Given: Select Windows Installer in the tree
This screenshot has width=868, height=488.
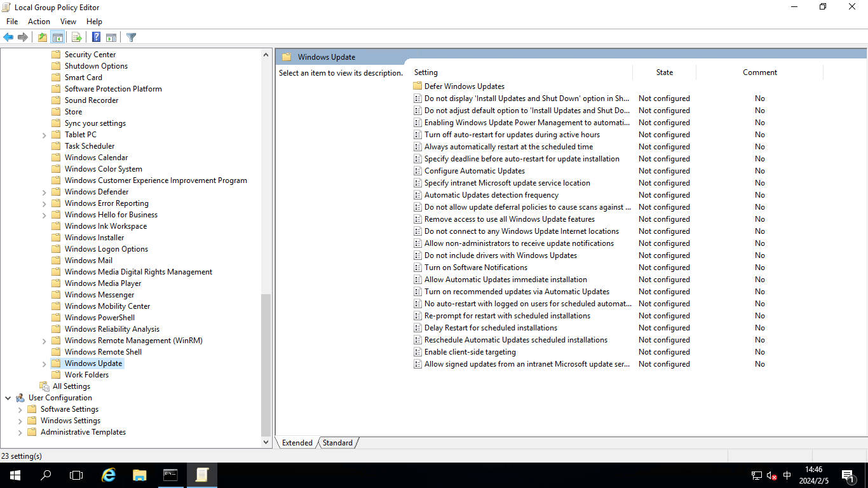Looking at the screenshot, I should tap(94, 238).
